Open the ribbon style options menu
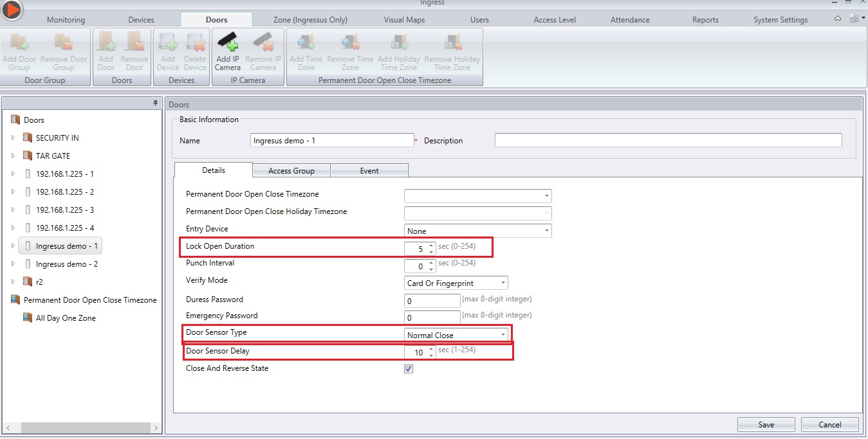Image resolution: width=868 pixels, height=439 pixels. point(856,19)
